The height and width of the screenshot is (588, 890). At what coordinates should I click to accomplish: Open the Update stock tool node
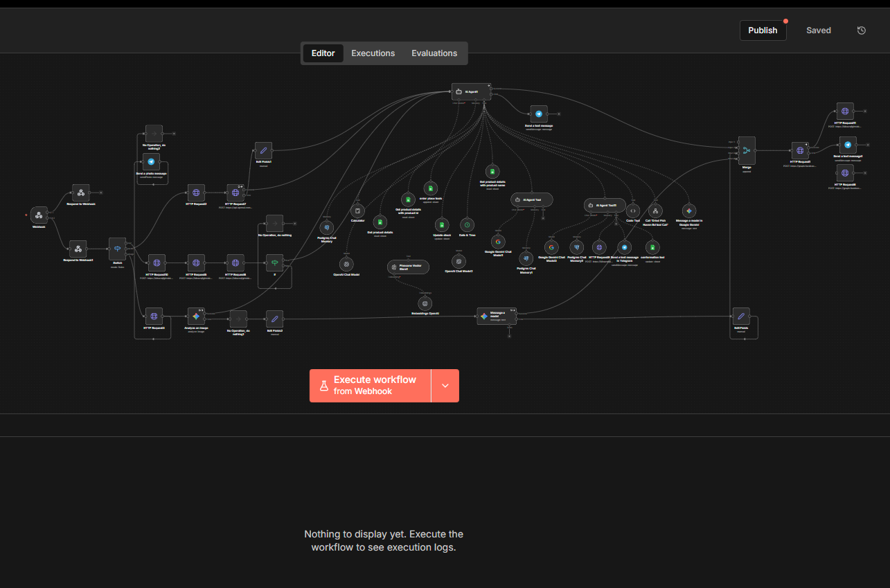[442, 225]
